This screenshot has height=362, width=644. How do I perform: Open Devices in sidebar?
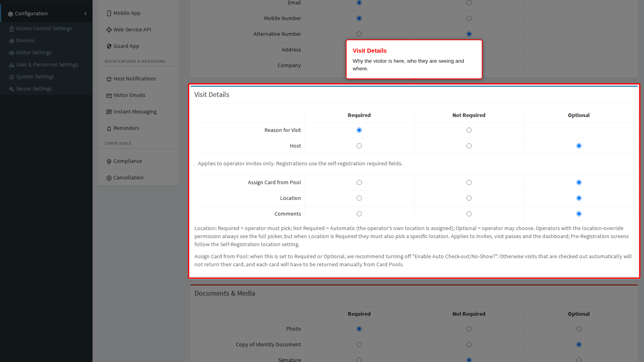click(x=25, y=41)
